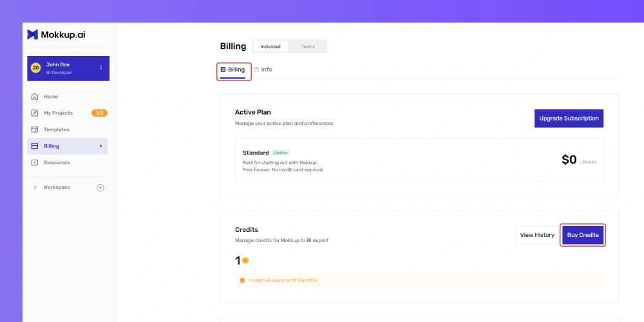Click the My Projects edit icon
Viewport: 644px width, 322px height.
(35, 113)
